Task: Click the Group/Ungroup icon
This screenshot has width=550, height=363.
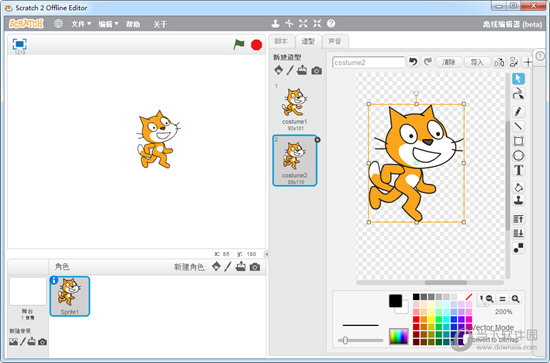Action: coord(518,248)
